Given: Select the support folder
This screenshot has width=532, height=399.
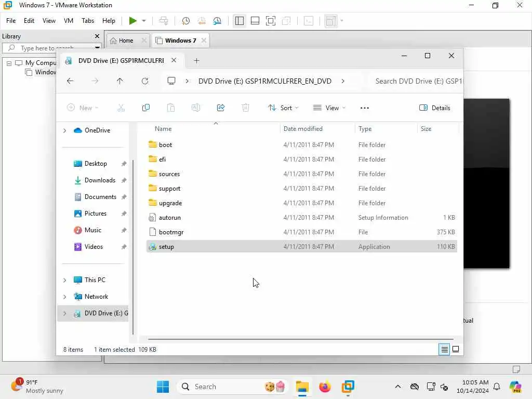Looking at the screenshot, I should 301,189.
